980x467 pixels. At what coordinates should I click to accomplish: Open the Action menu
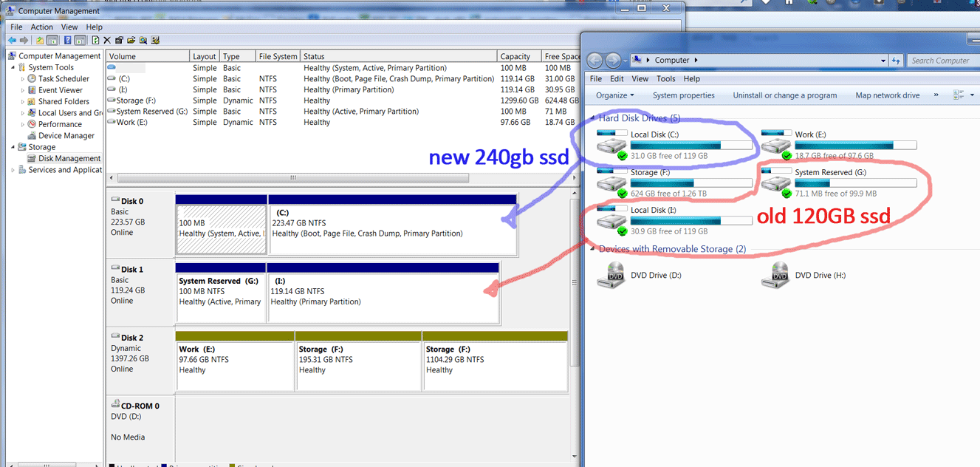pos(41,26)
